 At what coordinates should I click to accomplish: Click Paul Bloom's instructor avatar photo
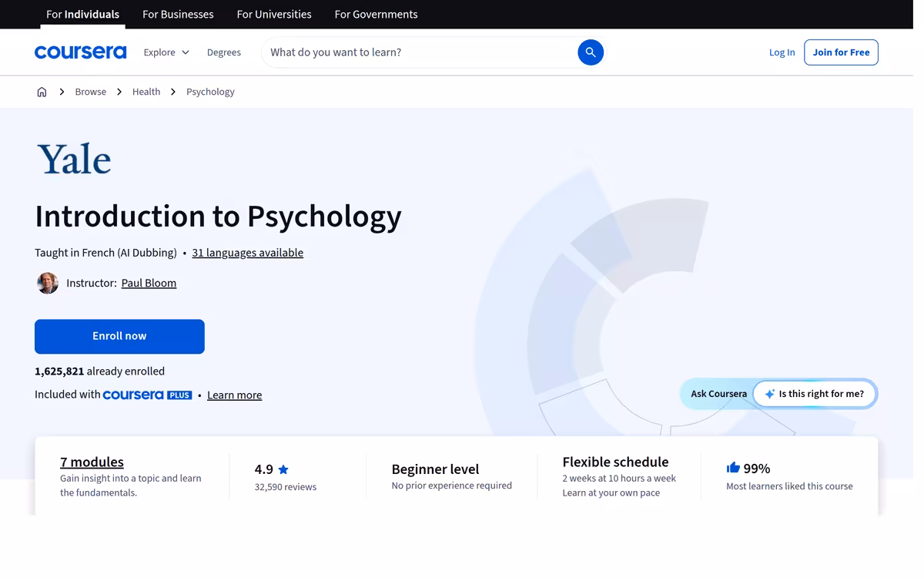click(x=48, y=283)
